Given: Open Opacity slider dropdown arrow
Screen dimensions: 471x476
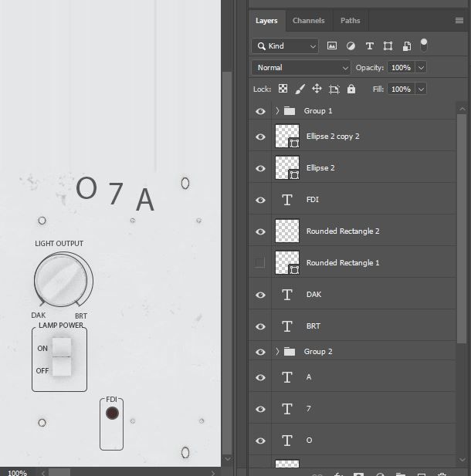Looking at the screenshot, I should 421,67.
